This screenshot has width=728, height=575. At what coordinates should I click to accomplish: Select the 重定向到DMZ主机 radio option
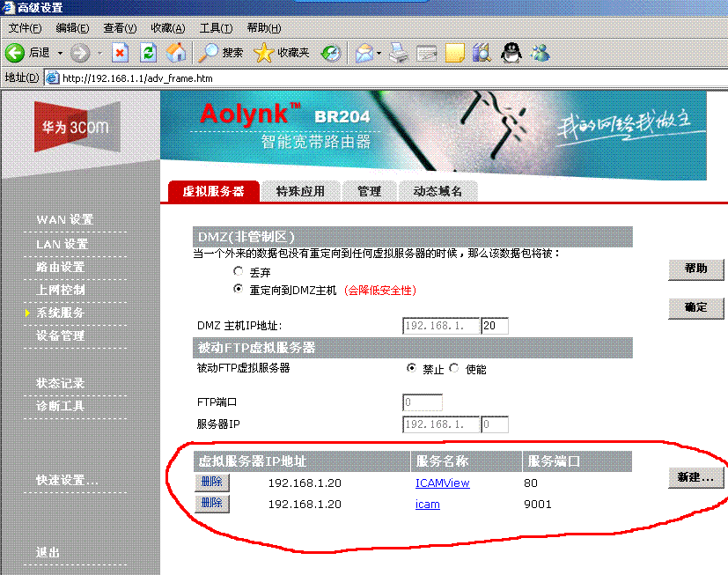point(239,289)
